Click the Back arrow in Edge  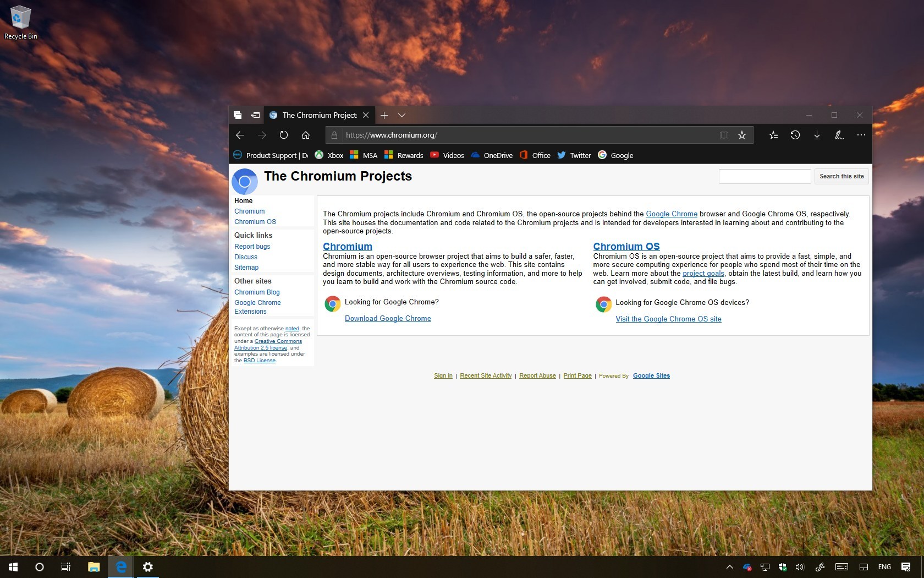point(240,135)
